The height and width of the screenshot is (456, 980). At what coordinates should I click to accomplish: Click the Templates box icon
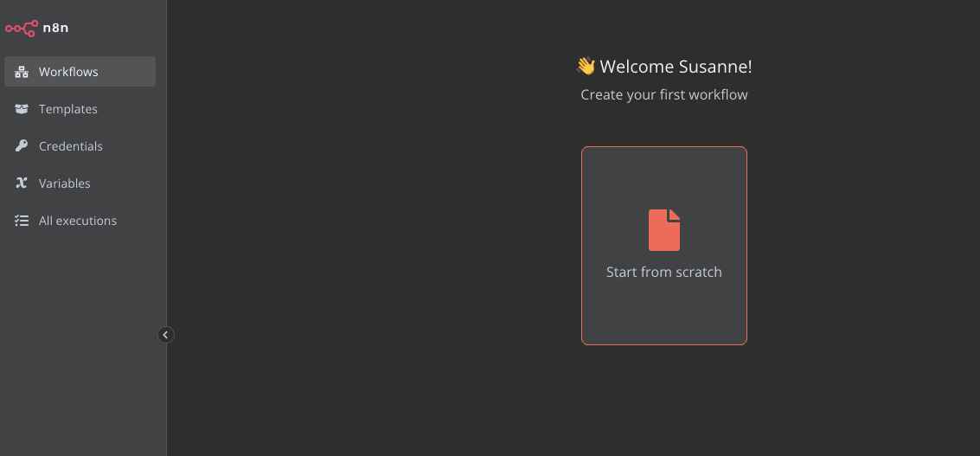coord(22,109)
